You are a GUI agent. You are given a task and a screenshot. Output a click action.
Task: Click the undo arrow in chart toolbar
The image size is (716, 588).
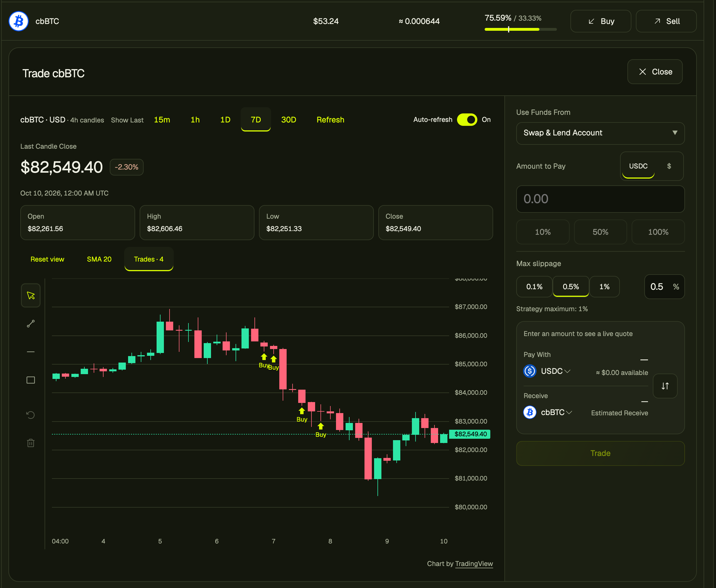click(x=31, y=415)
